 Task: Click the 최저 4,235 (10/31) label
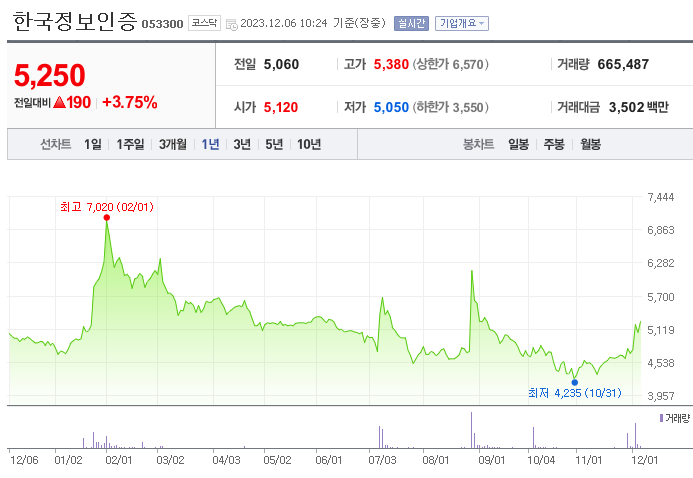[575, 393]
